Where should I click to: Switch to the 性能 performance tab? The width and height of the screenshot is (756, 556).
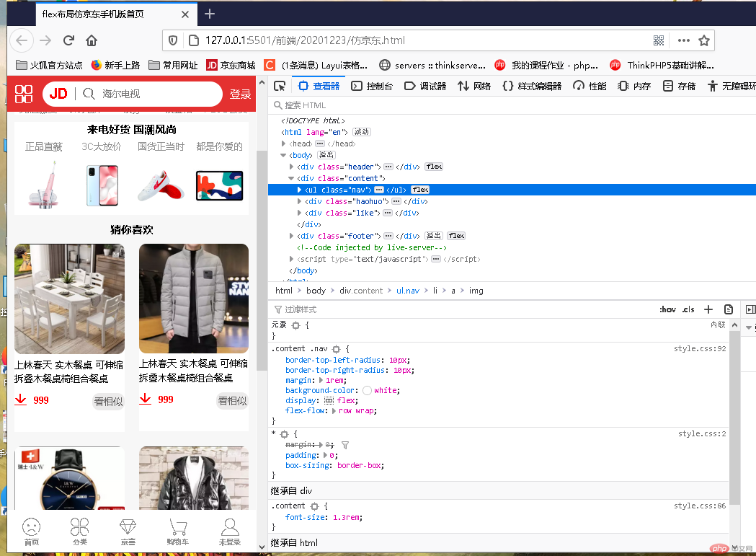[x=590, y=86]
